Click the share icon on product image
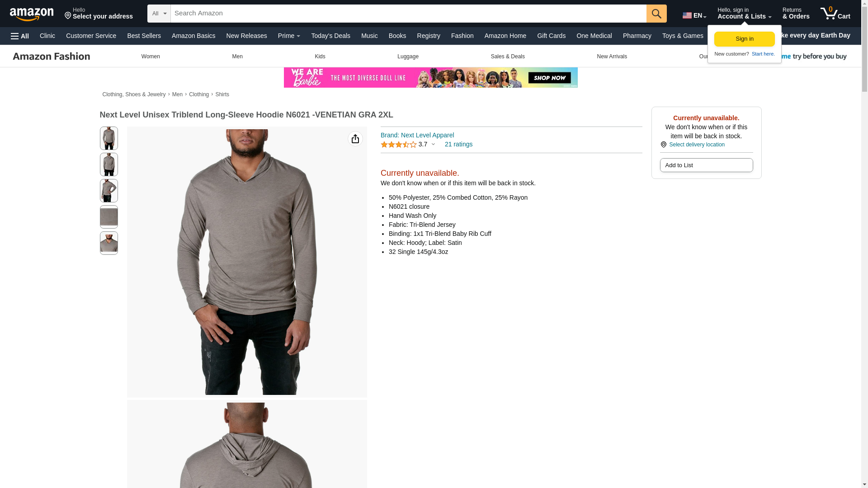Screen dimensions: 868x488 click(355, 139)
